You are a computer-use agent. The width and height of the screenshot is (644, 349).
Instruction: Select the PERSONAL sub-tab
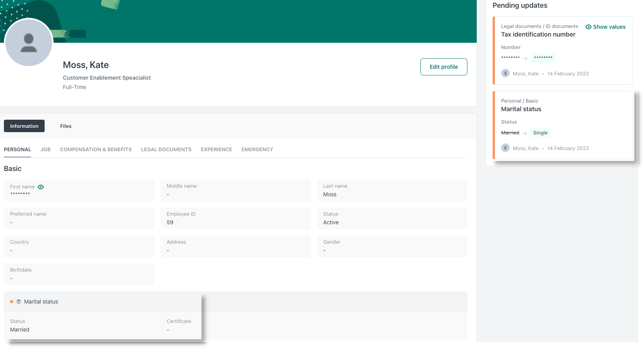(x=17, y=150)
